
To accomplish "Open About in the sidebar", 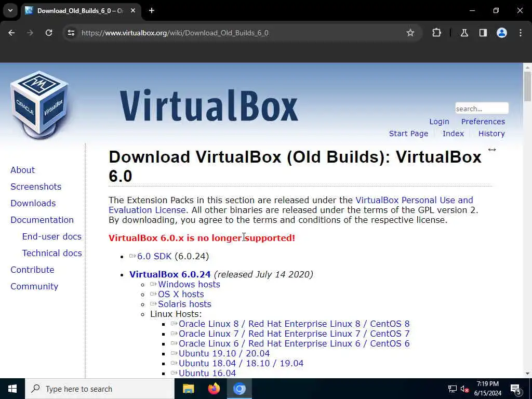I will point(23,170).
